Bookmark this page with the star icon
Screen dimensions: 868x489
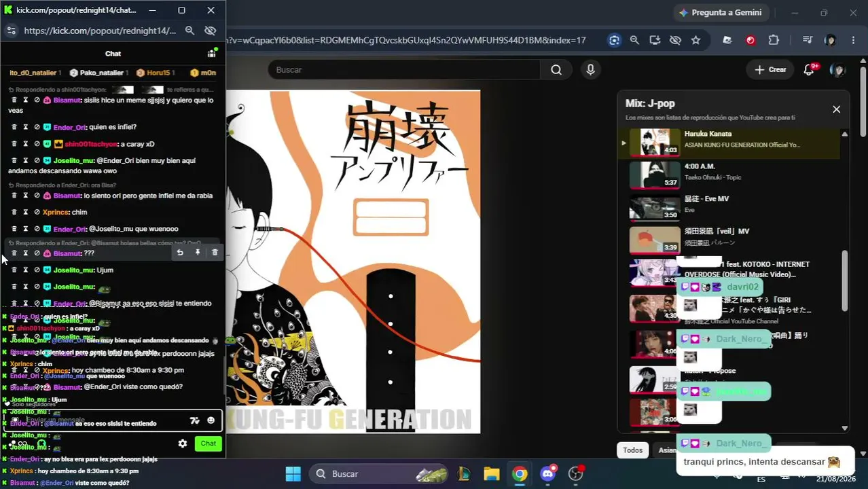[695, 40]
